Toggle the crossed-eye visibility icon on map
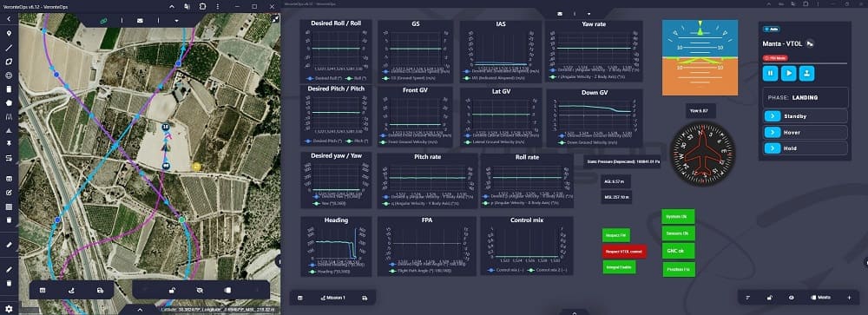 pyautogui.click(x=200, y=290)
